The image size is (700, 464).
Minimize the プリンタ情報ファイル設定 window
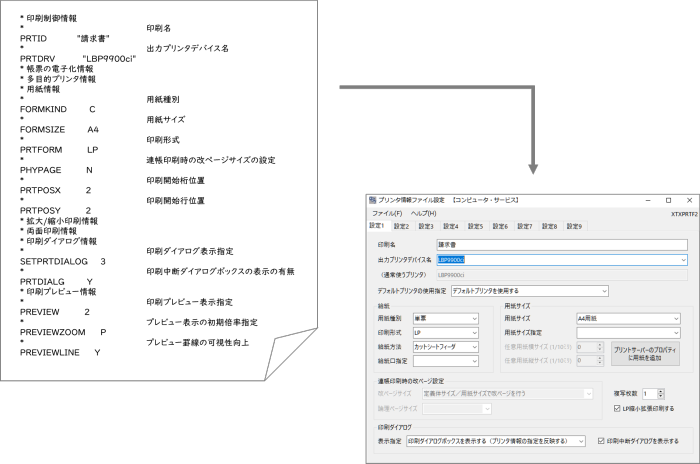coord(648,201)
